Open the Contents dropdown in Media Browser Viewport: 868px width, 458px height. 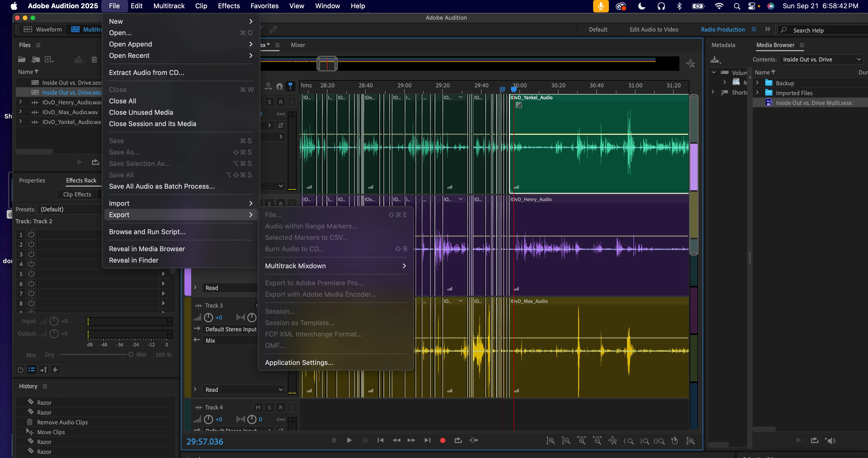click(x=821, y=59)
